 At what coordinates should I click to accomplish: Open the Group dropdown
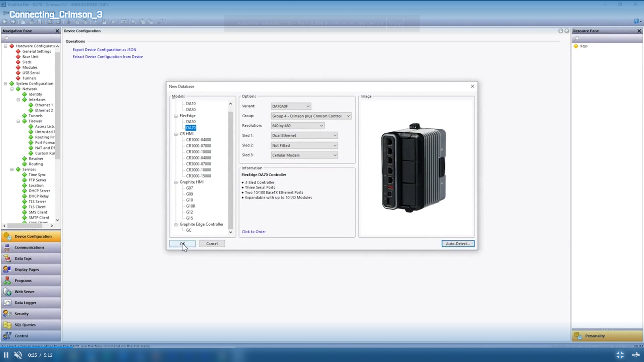tap(311, 116)
